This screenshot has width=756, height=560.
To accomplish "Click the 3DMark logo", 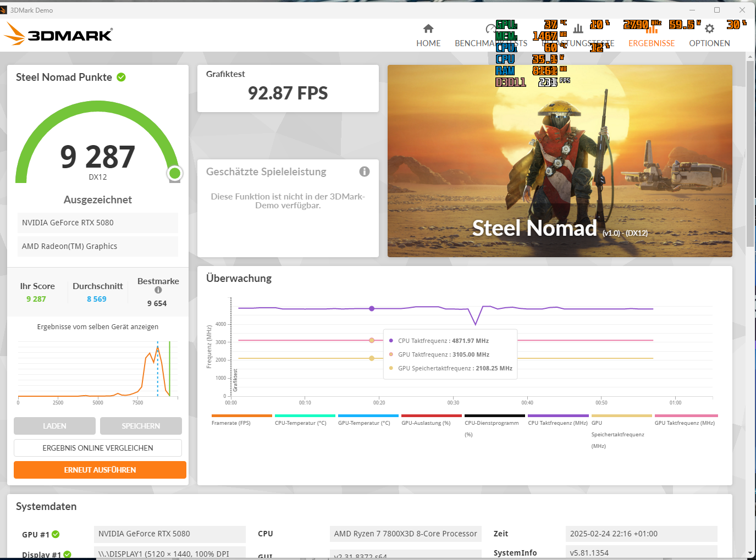I will tap(58, 34).
